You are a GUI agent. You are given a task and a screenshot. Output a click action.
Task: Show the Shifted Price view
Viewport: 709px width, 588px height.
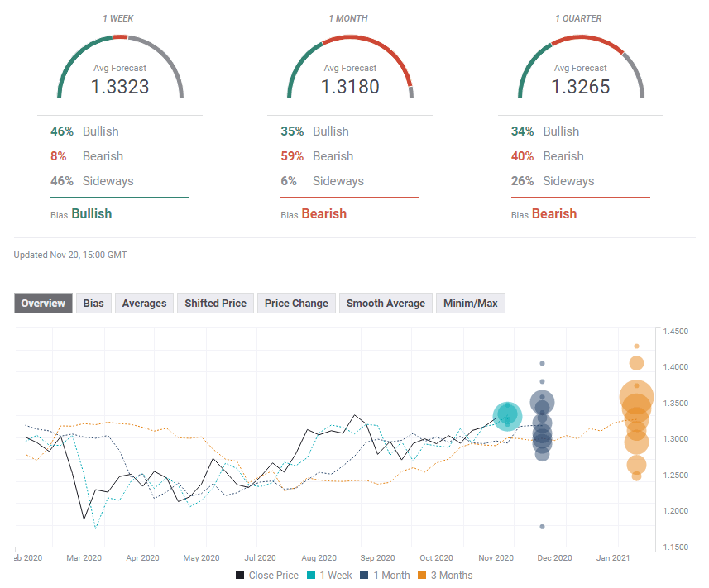(x=215, y=304)
